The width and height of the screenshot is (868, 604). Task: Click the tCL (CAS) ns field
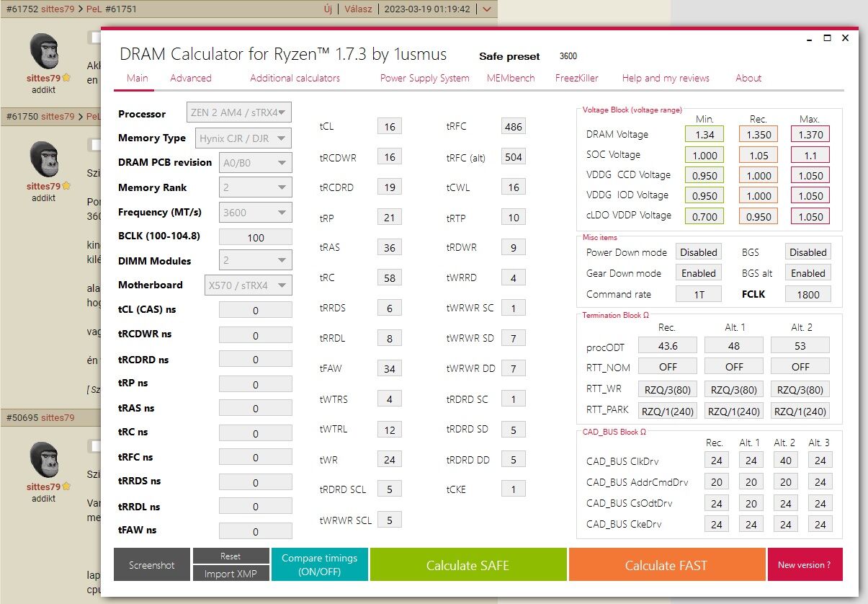pos(255,310)
